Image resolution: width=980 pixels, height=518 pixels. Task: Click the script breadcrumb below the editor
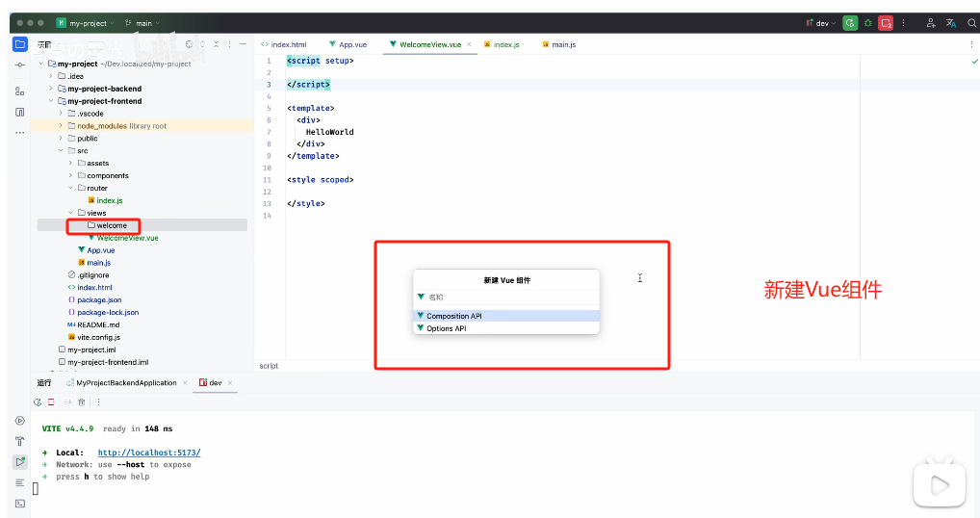tap(269, 366)
